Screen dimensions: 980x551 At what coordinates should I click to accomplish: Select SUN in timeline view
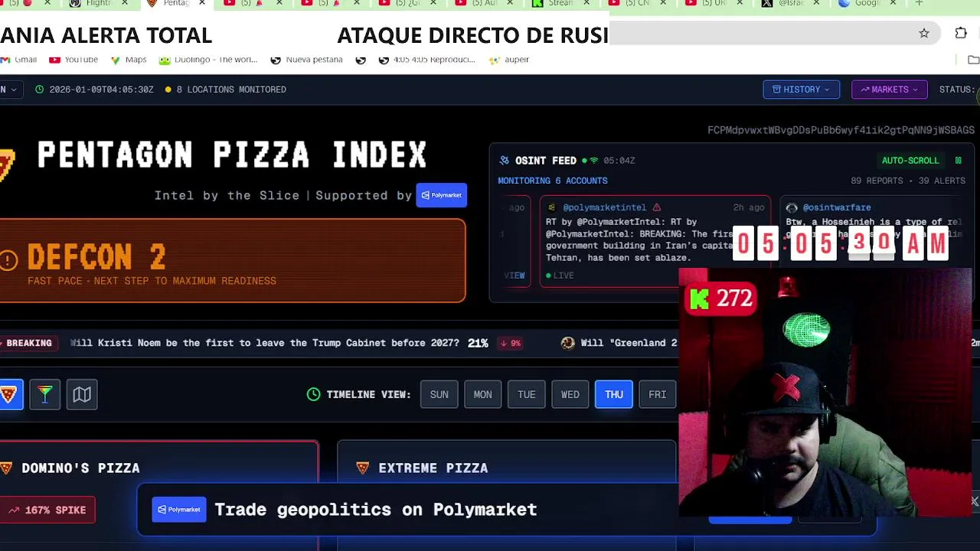(439, 394)
